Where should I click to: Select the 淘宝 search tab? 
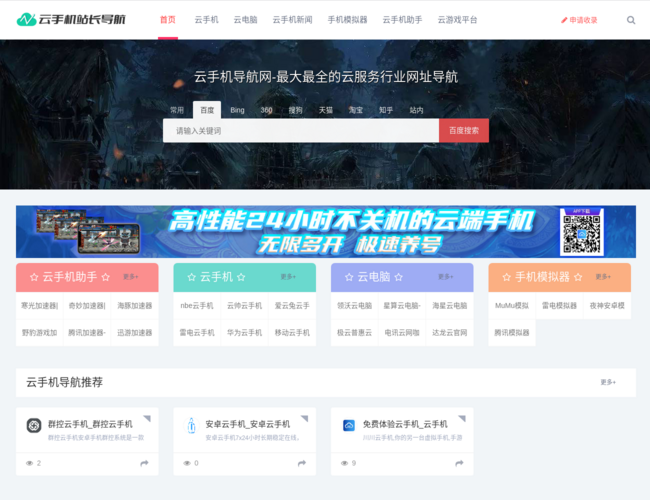pyautogui.click(x=356, y=110)
